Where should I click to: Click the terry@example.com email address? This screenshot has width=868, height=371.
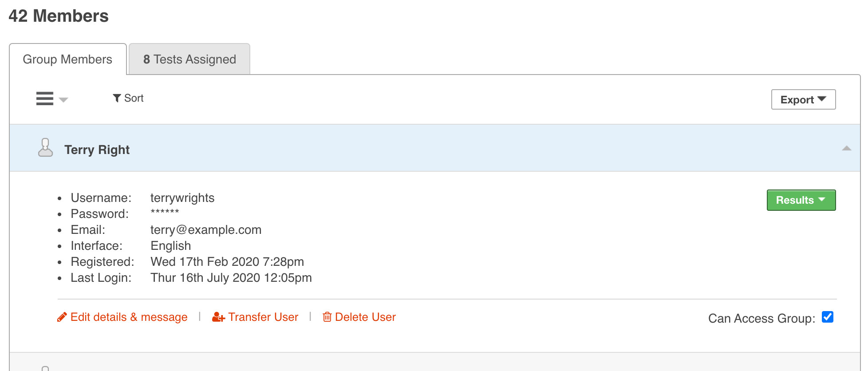pyautogui.click(x=206, y=230)
